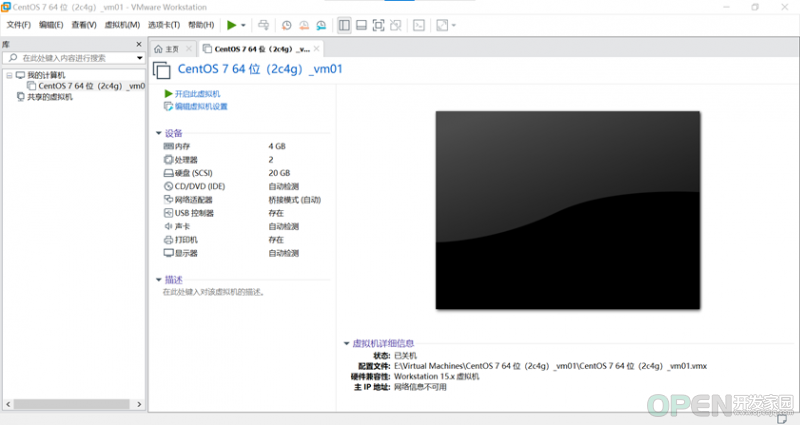
Task: Open the 虚拟机(M) menu
Action: [122, 25]
